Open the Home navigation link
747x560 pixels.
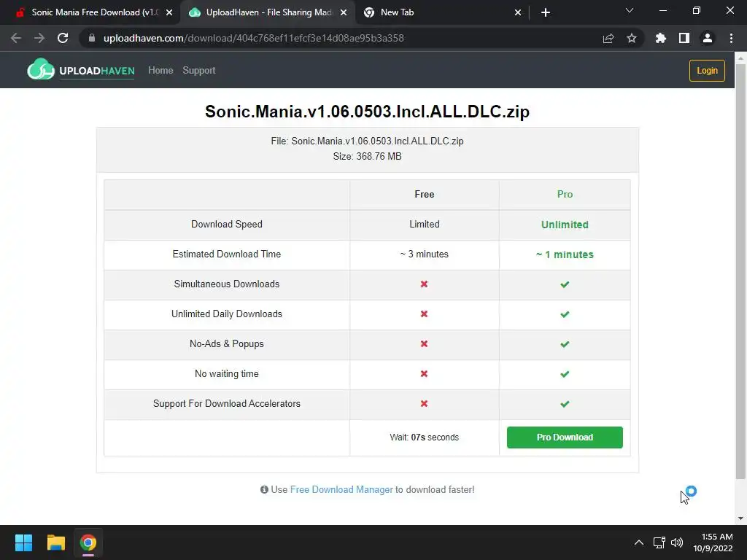tap(160, 71)
